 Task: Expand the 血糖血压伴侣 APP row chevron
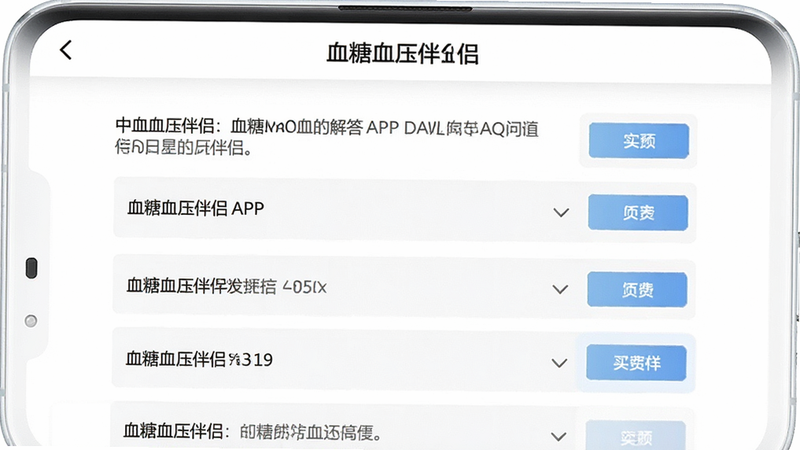click(x=561, y=212)
